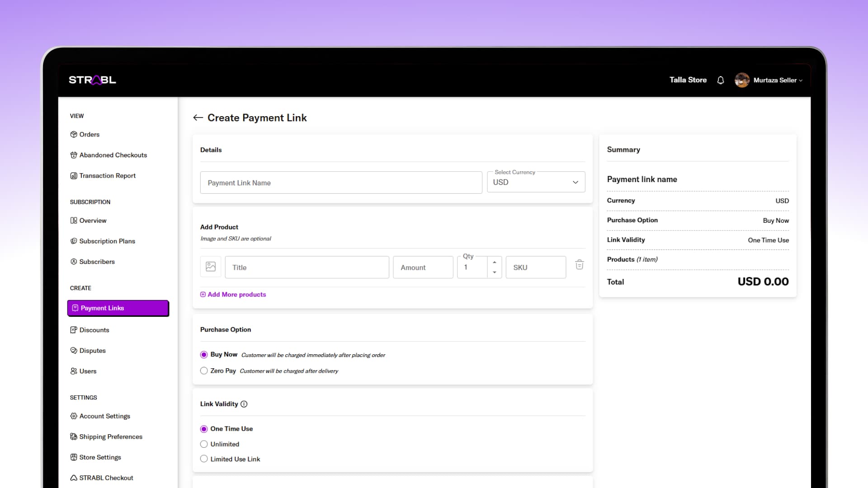Expand the Murtaza Seller account menu chevron
Viewport: 868px width, 488px height.
pyautogui.click(x=801, y=80)
